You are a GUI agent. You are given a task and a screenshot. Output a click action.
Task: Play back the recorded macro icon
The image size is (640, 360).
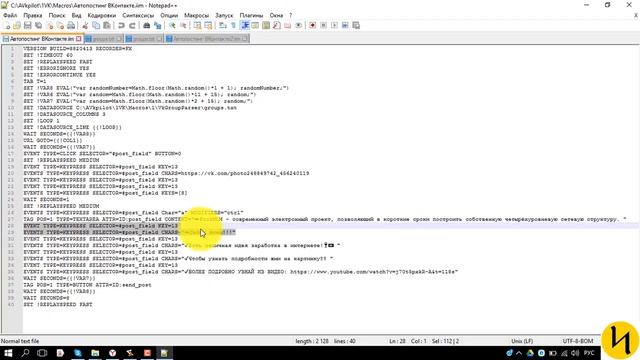click(x=334, y=25)
